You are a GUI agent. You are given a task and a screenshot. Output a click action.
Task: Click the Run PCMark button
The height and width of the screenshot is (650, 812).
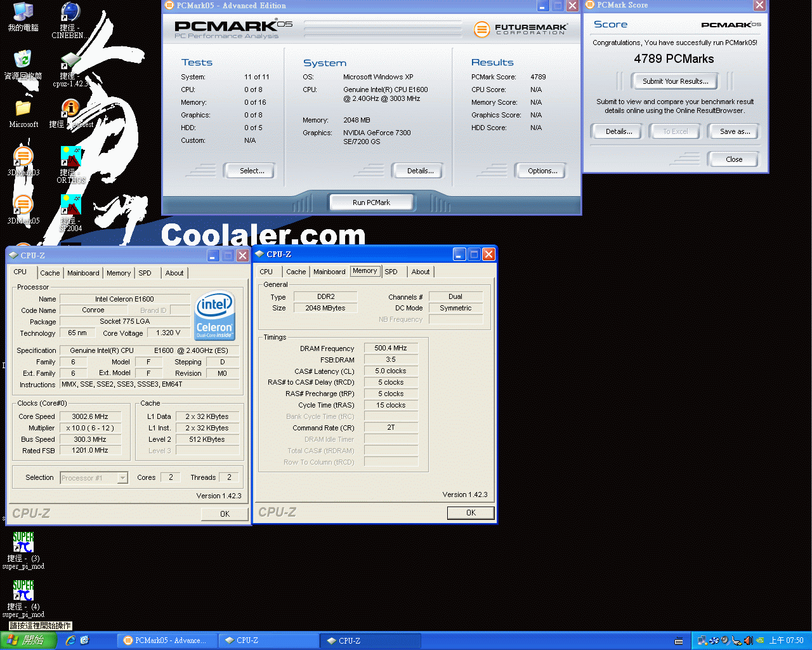click(371, 202)
